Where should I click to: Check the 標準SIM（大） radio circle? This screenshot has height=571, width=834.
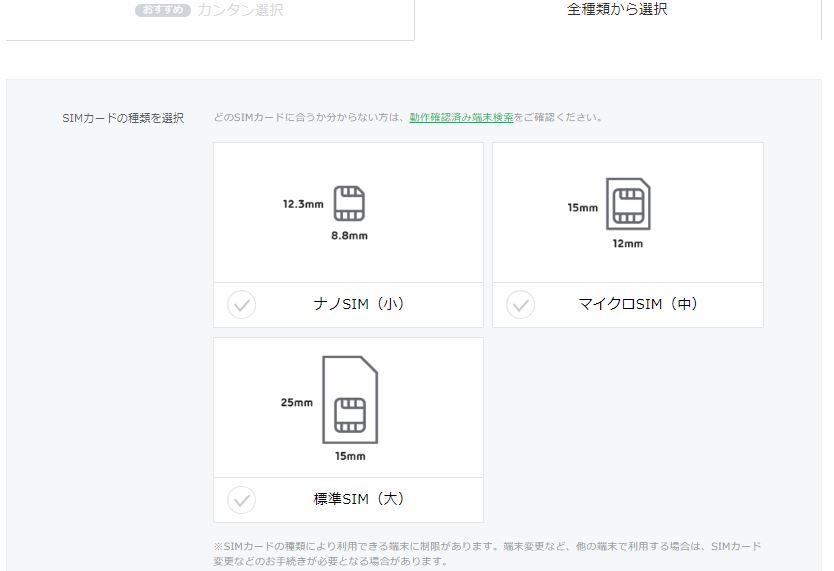(x=241, y=500)
